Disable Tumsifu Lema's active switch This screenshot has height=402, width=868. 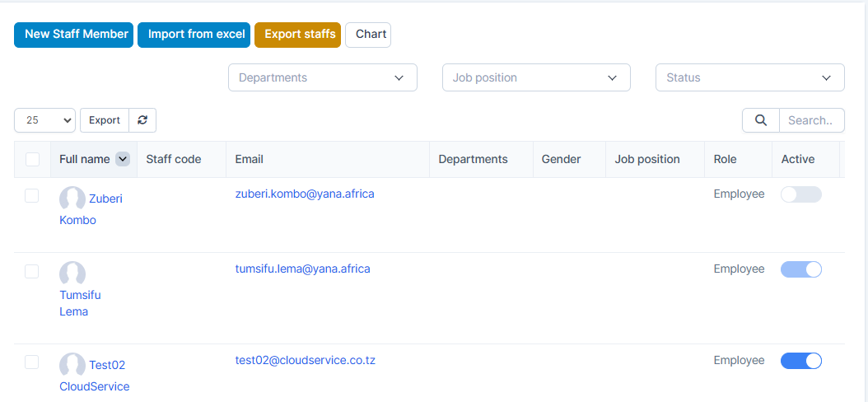(800, 269)
